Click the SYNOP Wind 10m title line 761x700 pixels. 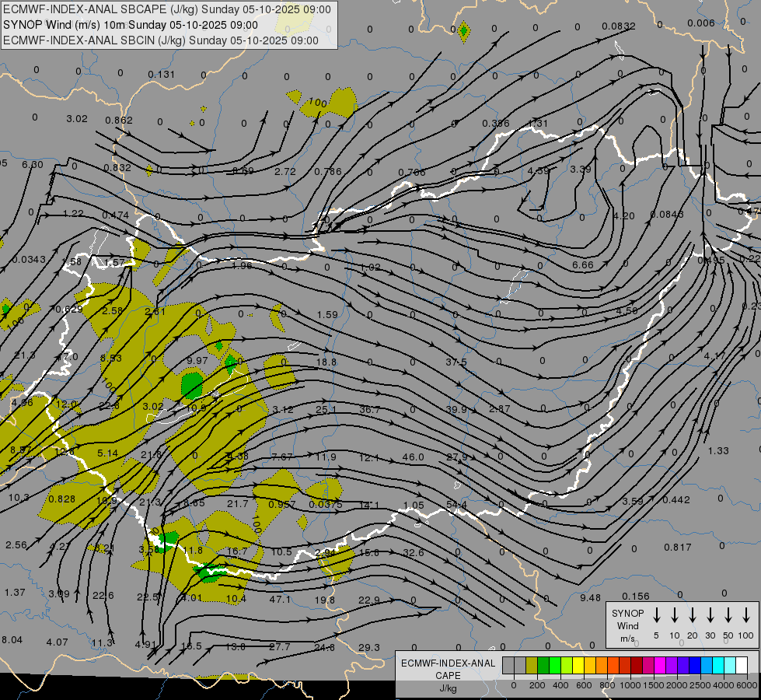tap(131, 25)
